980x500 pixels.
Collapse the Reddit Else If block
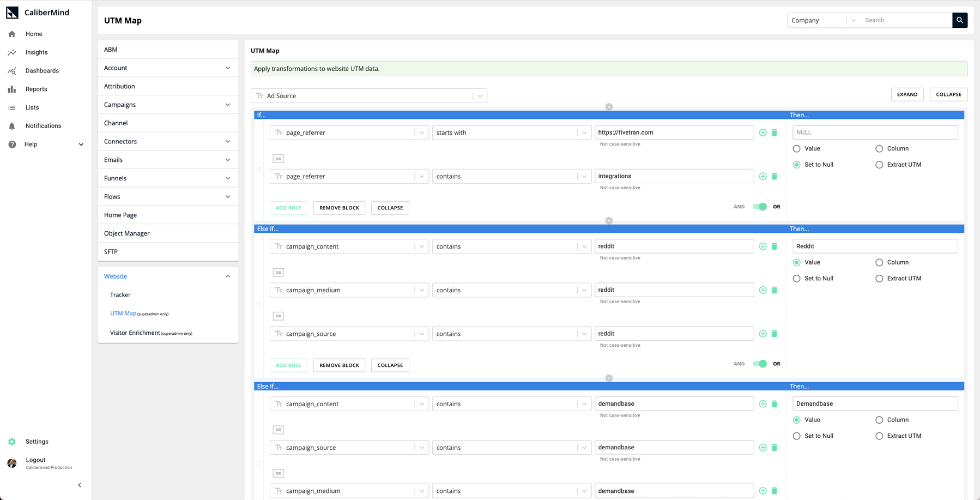(x=390, y=365)
